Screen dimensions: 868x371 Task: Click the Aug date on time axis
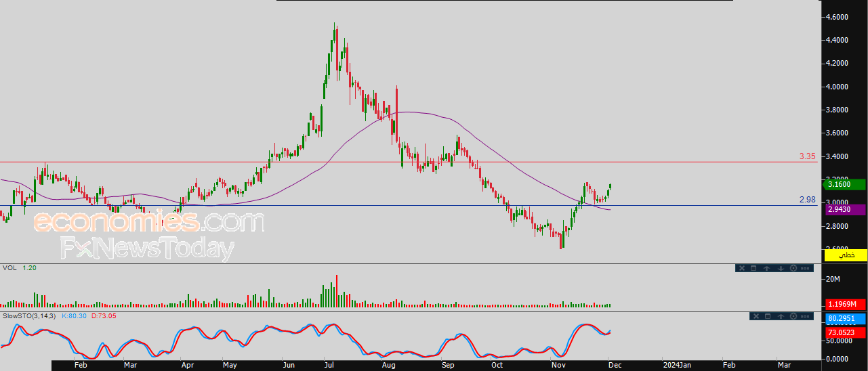(x=388, y=365)
